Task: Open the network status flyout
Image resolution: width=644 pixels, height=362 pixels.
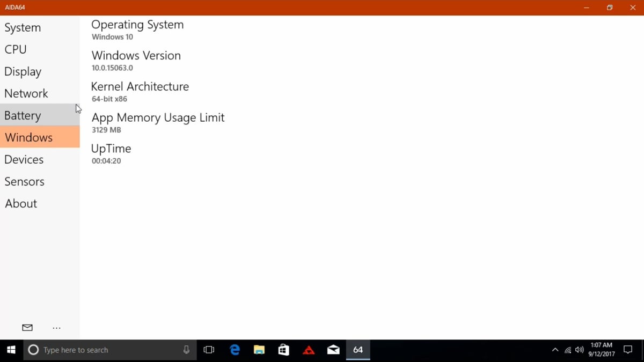Action: (568, 350)
